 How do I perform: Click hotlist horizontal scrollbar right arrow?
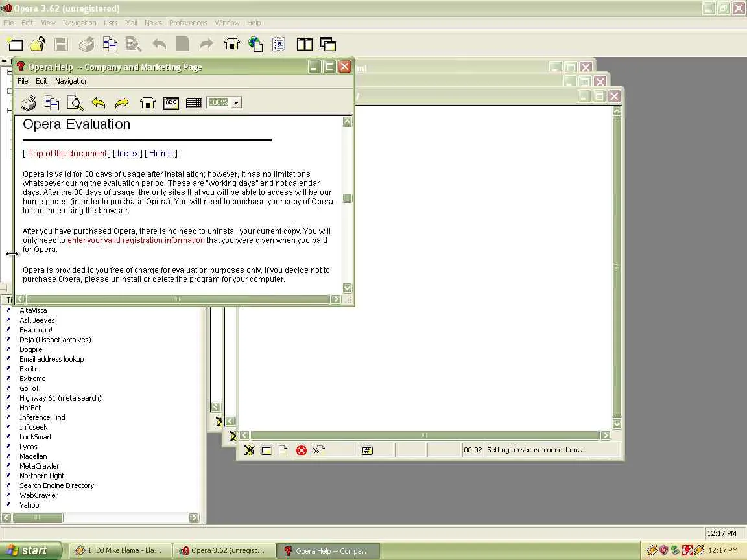tap(194, 518)
